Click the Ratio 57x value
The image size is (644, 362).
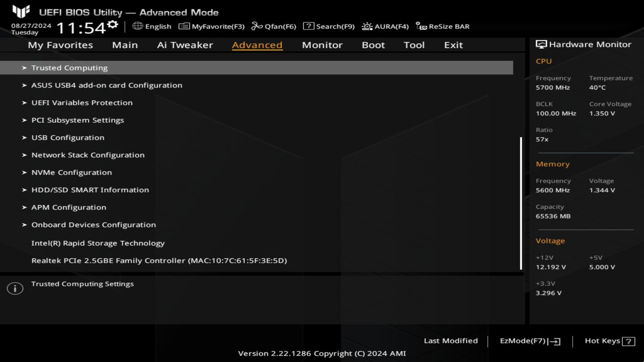click(x=542, y=139)
